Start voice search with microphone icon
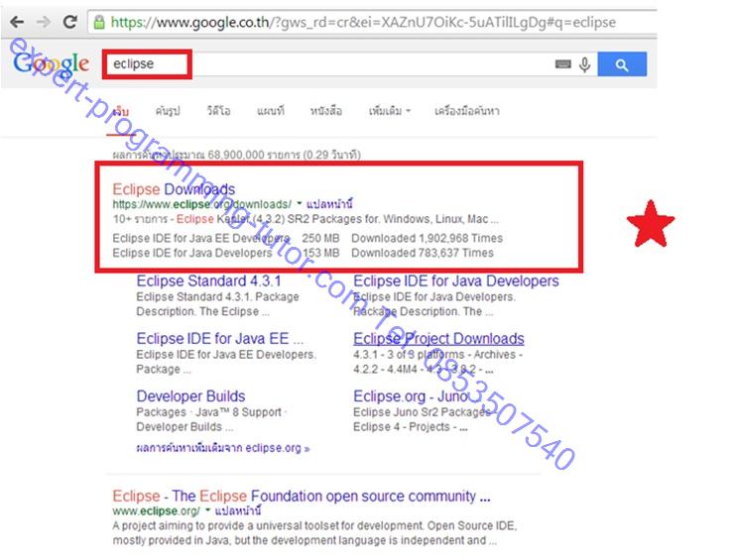Viewport: 735px width, 560px height. tap(584, 64)
